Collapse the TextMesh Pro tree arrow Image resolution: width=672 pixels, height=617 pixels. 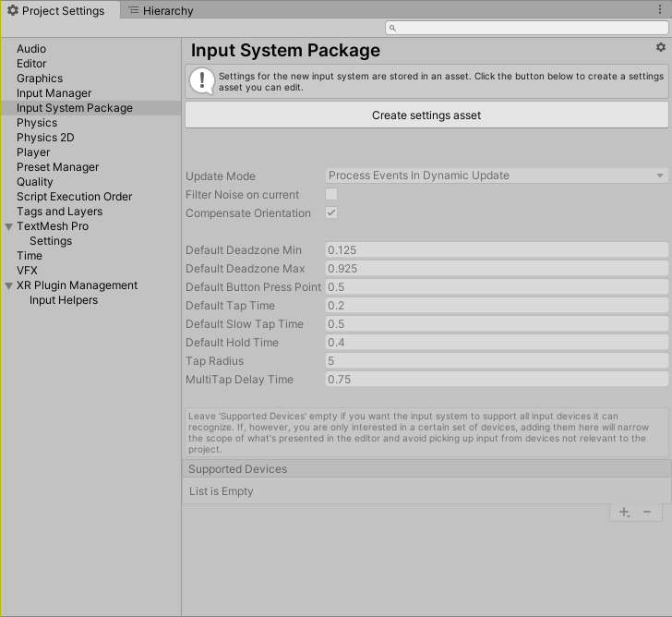[8, 226]
